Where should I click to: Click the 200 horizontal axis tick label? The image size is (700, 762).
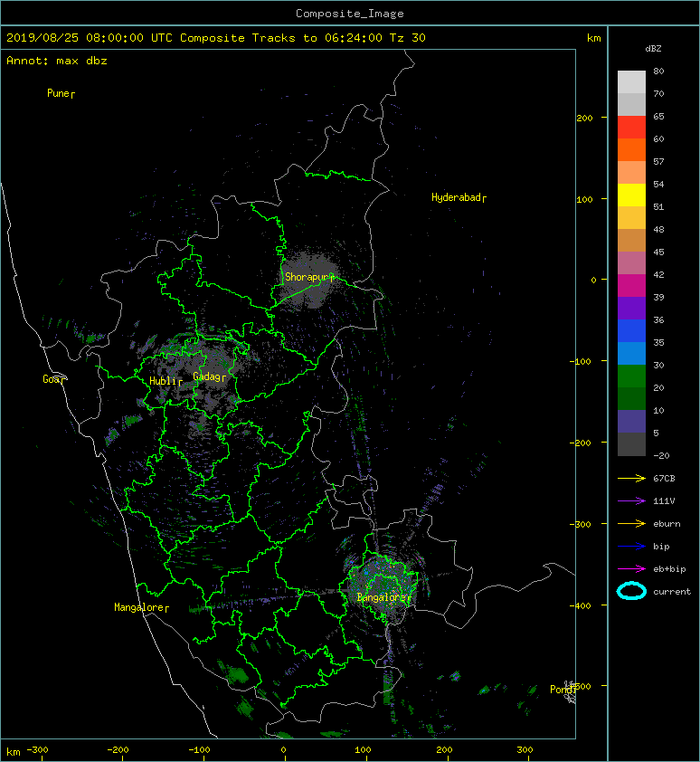pos(444,750)
